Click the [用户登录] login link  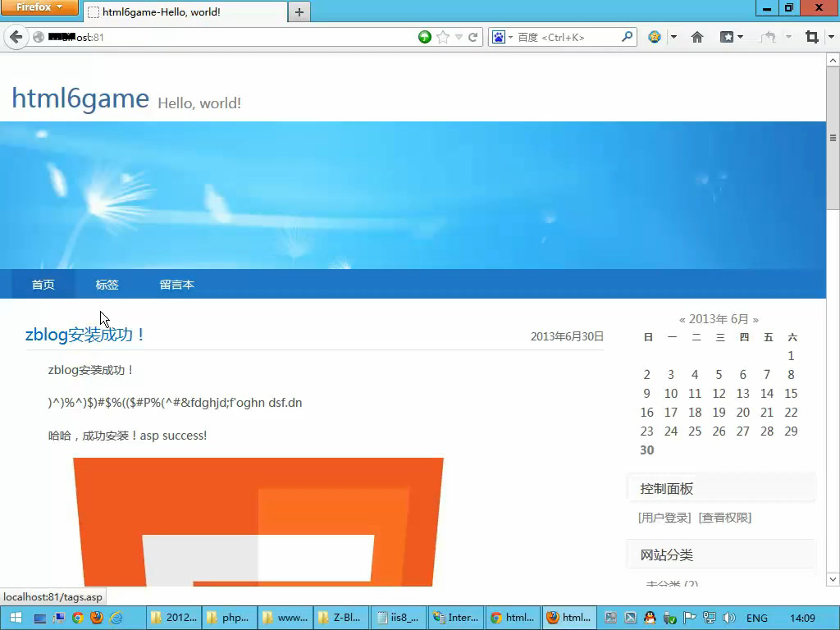click(664, 518)
